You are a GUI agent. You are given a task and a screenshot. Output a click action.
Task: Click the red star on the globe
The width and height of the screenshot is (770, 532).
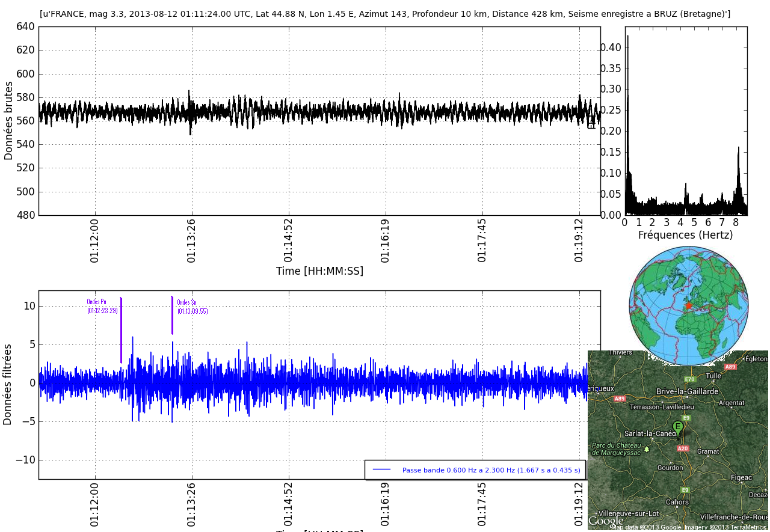689,305
